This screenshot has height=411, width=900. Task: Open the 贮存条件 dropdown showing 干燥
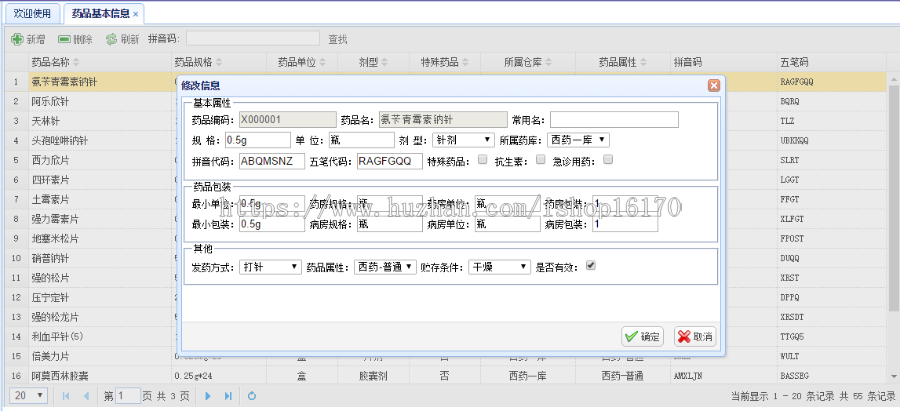[x=499, y=267]
